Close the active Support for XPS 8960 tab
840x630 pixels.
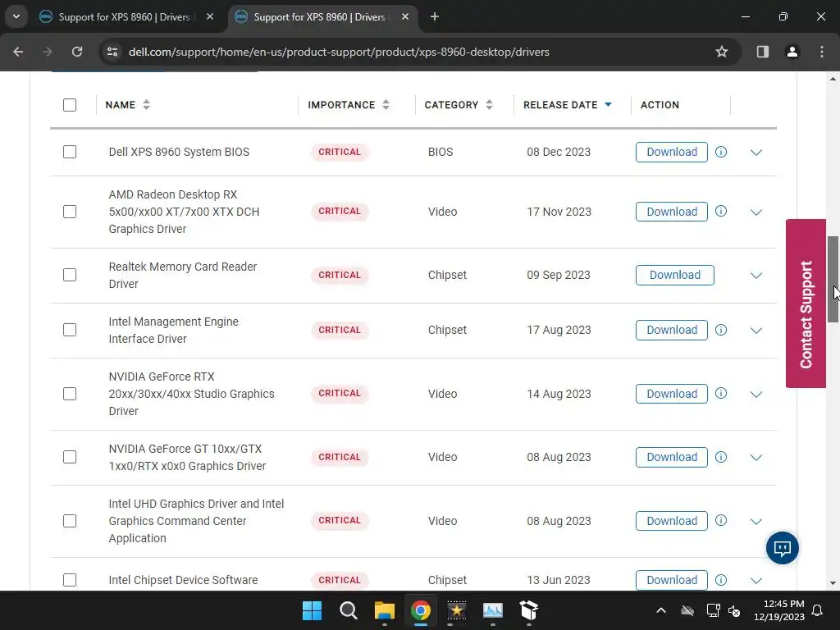(x=405, y=16)
